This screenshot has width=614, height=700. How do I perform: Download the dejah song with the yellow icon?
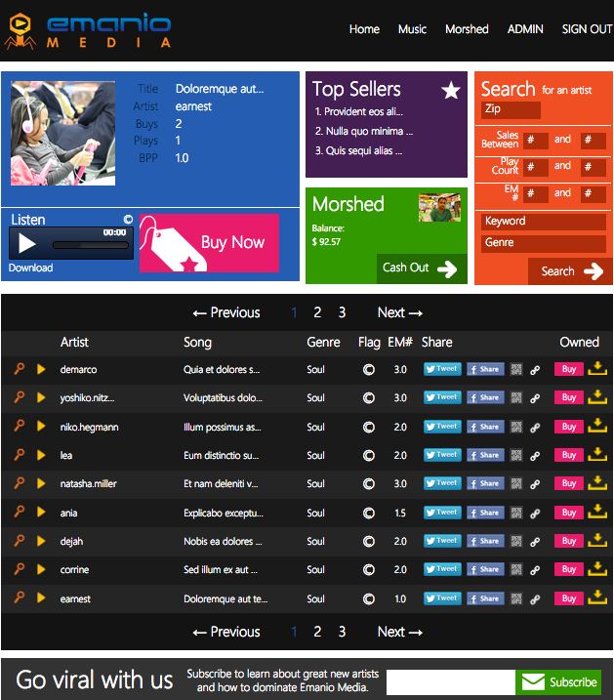point(597,541)
